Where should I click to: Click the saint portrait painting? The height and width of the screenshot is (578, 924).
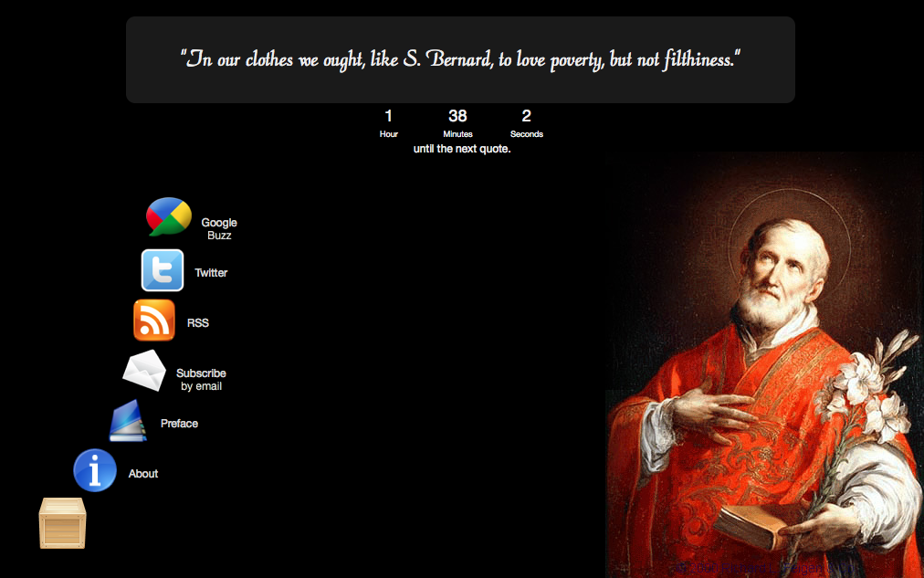[764, 364]
